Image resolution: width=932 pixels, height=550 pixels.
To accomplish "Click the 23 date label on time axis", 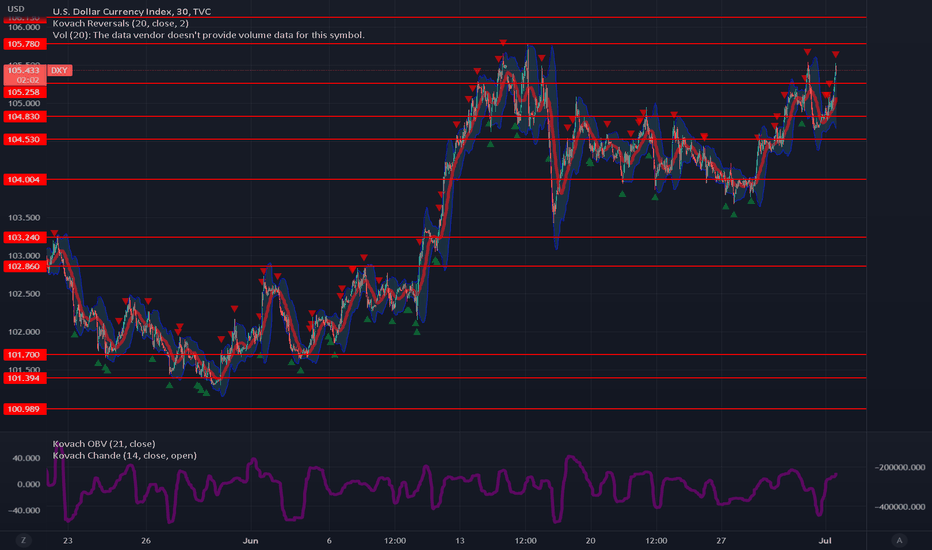I will point(68,540).
